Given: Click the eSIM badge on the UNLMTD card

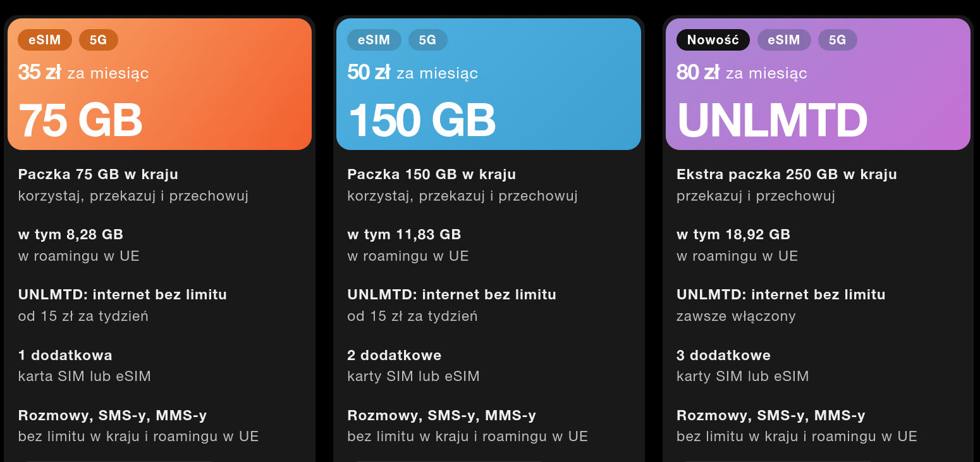Looking at the screenshot, I should coord(784,40).
